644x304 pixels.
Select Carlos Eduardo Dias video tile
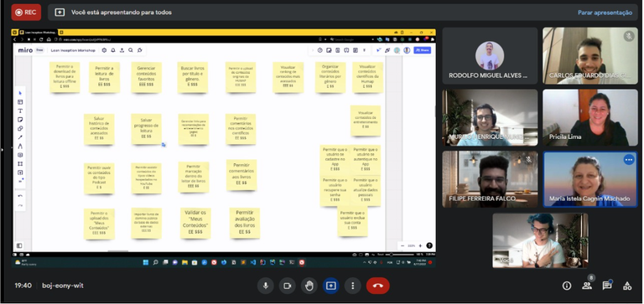pos(590,56)
